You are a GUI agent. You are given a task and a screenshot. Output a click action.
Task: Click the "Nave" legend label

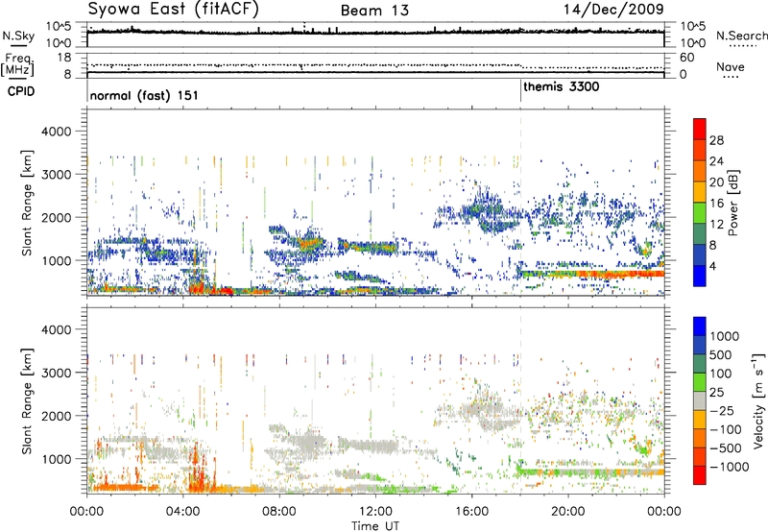click(x=731, y=67)
